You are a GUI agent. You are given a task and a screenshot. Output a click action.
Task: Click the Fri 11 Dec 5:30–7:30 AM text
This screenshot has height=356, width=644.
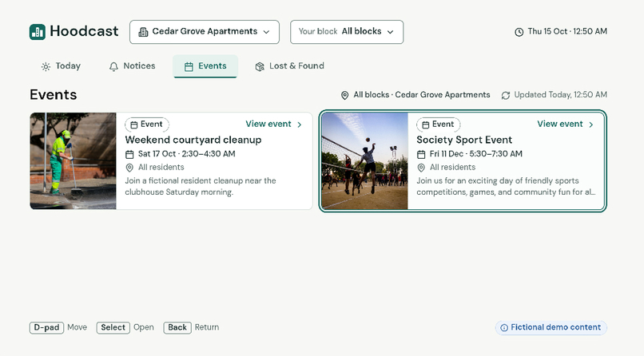[476, 154]
